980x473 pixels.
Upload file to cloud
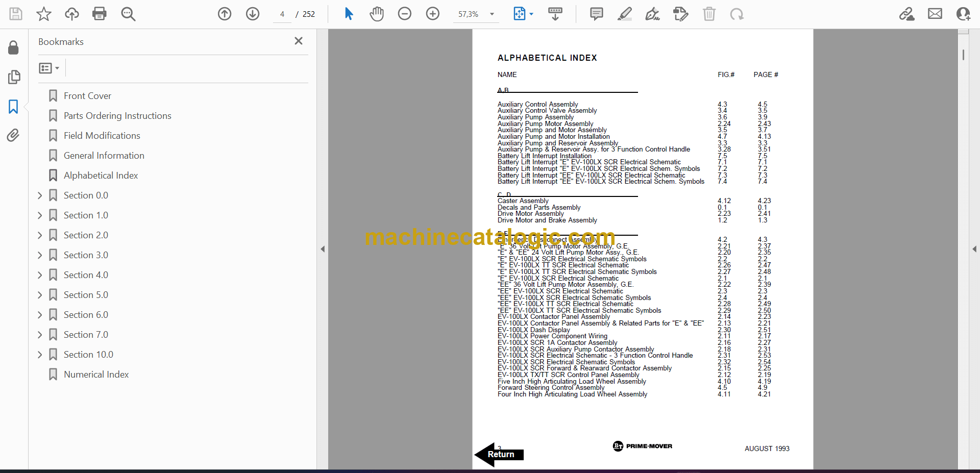72,14
